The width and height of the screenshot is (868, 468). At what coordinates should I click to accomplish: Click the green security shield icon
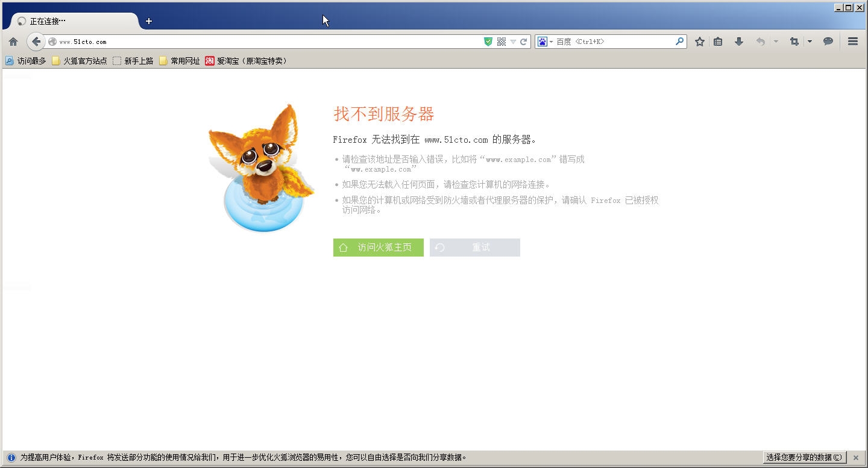tap(488, 42)
